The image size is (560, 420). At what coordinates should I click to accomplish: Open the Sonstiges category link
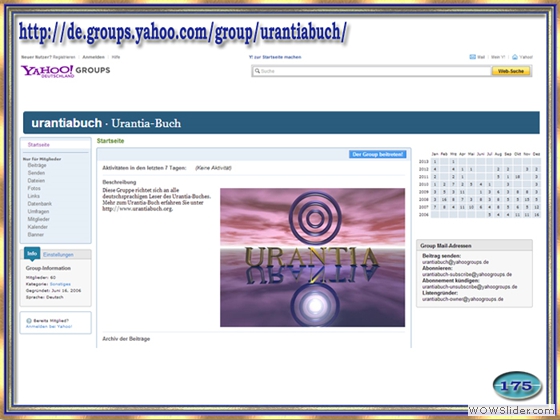[x=60, y=284]
